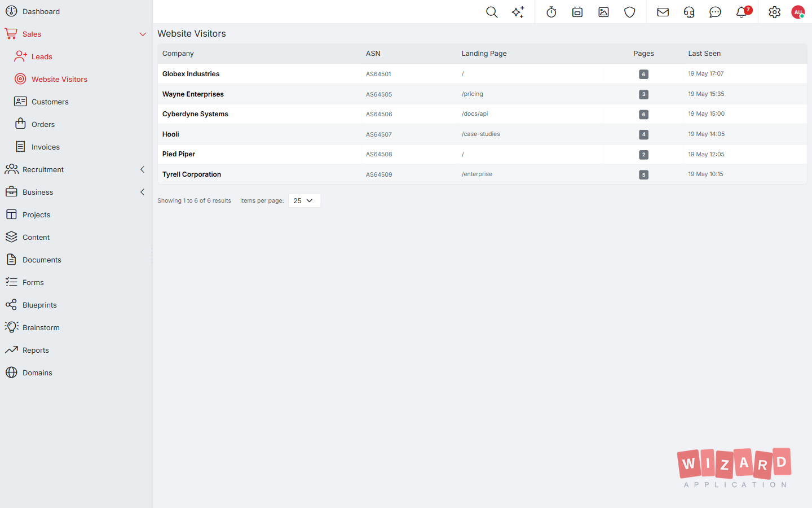The image size is (812, 508).
Task: Click the Leads person-plus icon
Action: pyautogui.click(x=20, y=56)
